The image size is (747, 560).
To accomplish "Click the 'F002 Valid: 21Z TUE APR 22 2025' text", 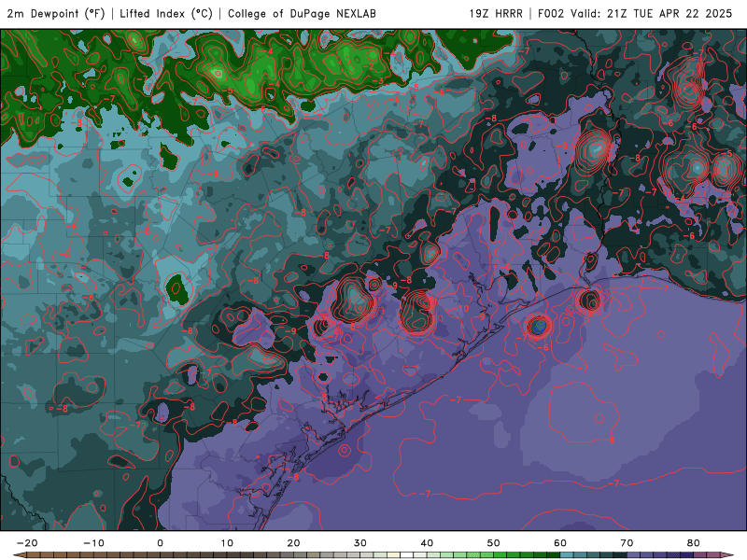I will tap(635, 13).
